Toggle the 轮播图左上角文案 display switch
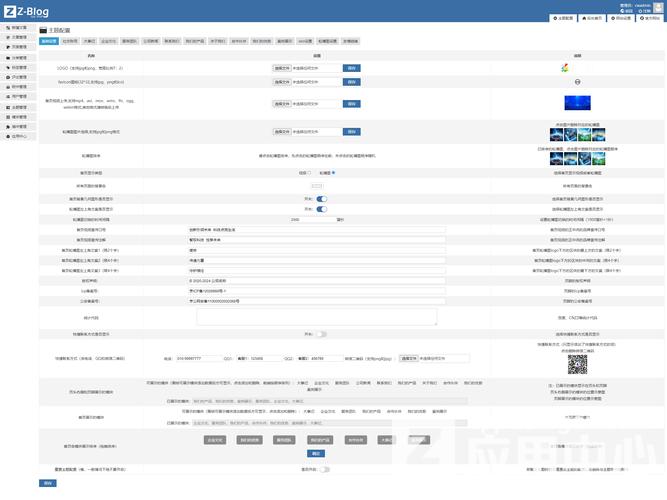This screenshot has width=667, height=500. [321, 209]
